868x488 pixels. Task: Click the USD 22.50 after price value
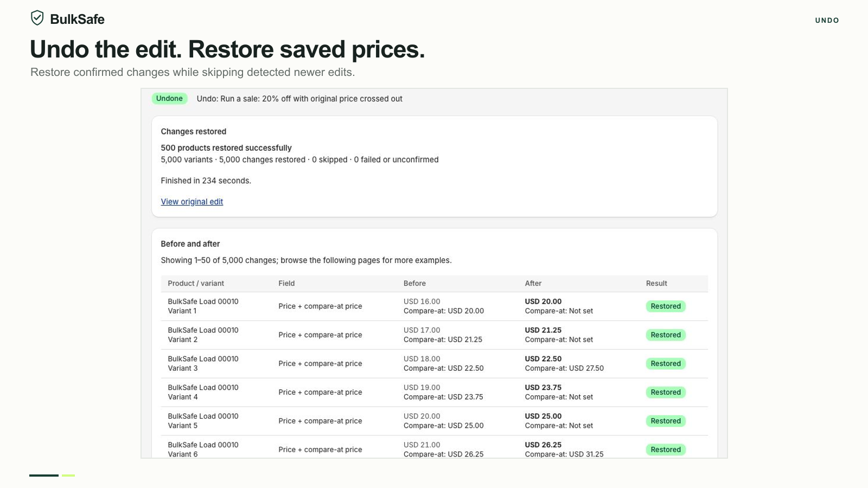coord(543,359)
